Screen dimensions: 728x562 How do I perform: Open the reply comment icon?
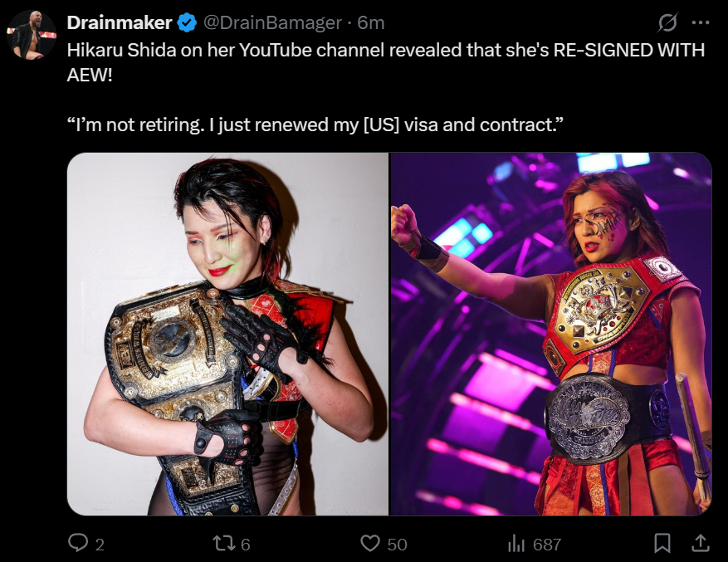[x=78, y=543]
